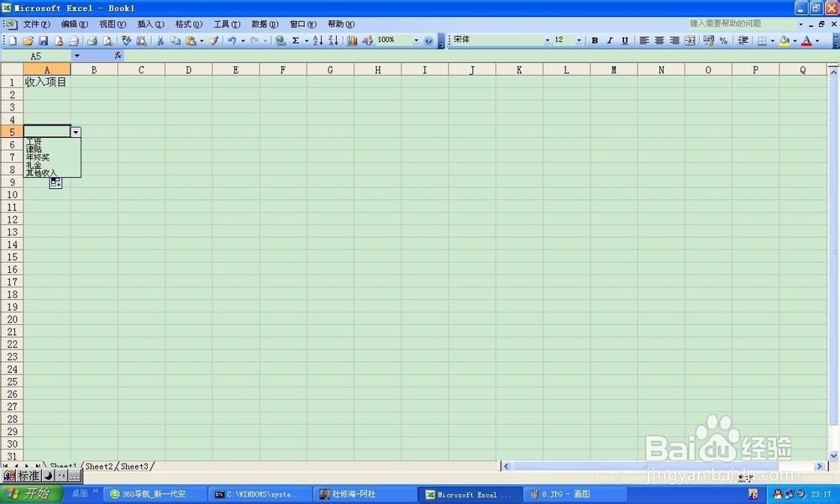Screen dimensions: 840x504
Task: Sort descending Z to A
Action: pyautogui.click(x=333, y=40)
